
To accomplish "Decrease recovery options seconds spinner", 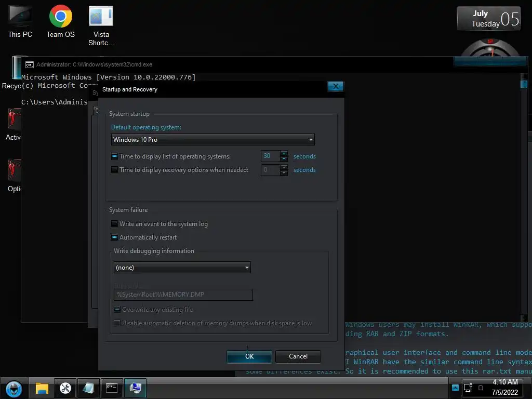I will pos(284,172).
